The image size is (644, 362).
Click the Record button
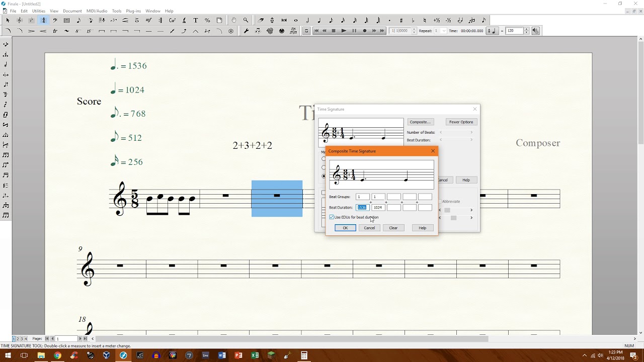pos(365,31)
